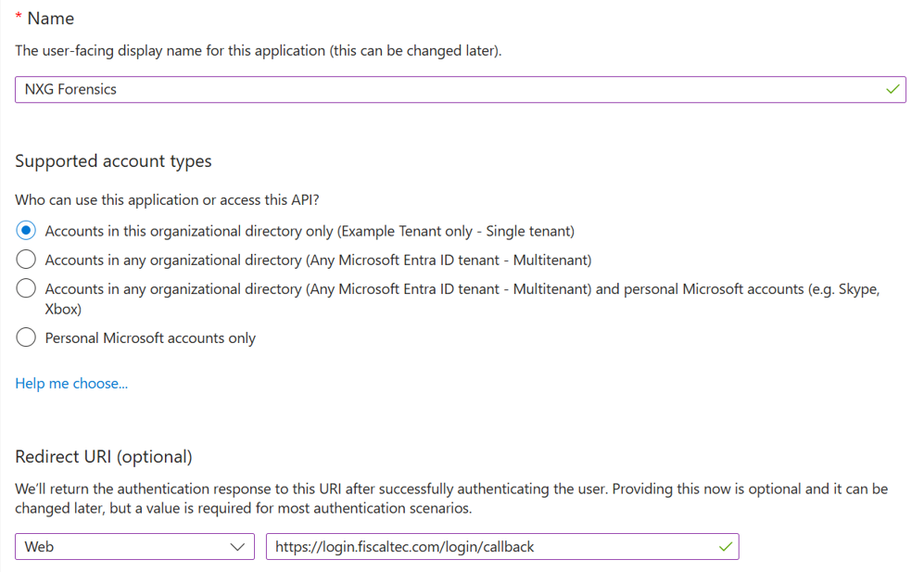Open the Web platform dropdown
The width and height of the screenshot is (924, 572).
[134, 547]
